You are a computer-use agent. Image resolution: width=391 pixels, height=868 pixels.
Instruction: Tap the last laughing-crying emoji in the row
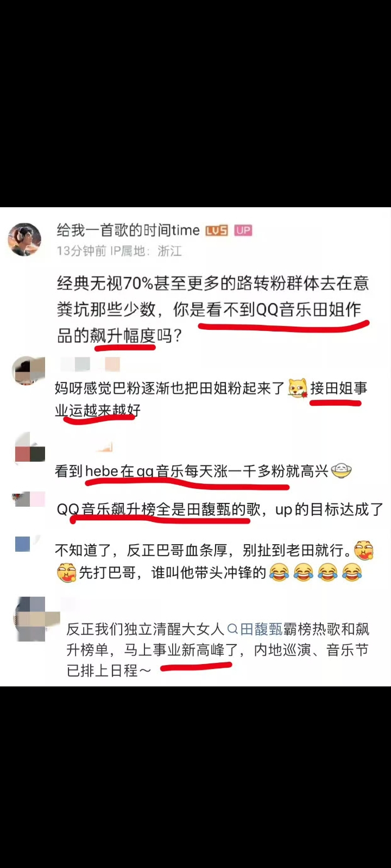[x=352, y=572]
